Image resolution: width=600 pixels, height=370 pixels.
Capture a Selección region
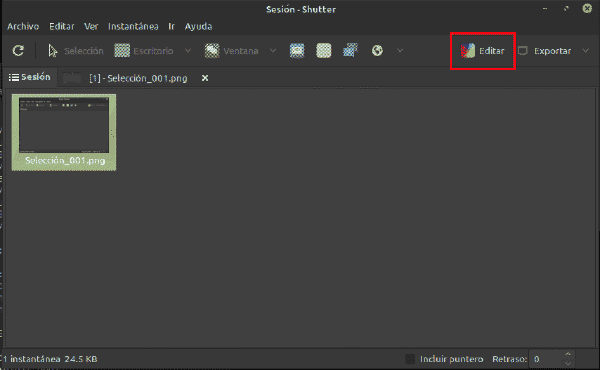pos(75,51)
